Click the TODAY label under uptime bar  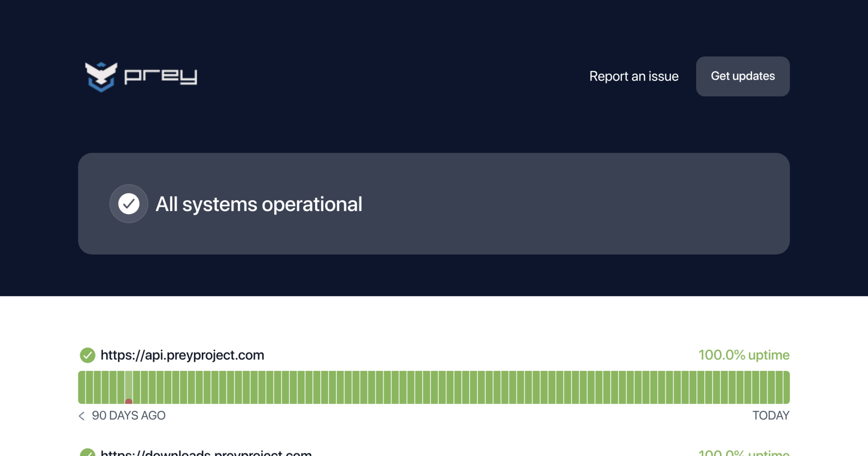click(x=771, y=415)
